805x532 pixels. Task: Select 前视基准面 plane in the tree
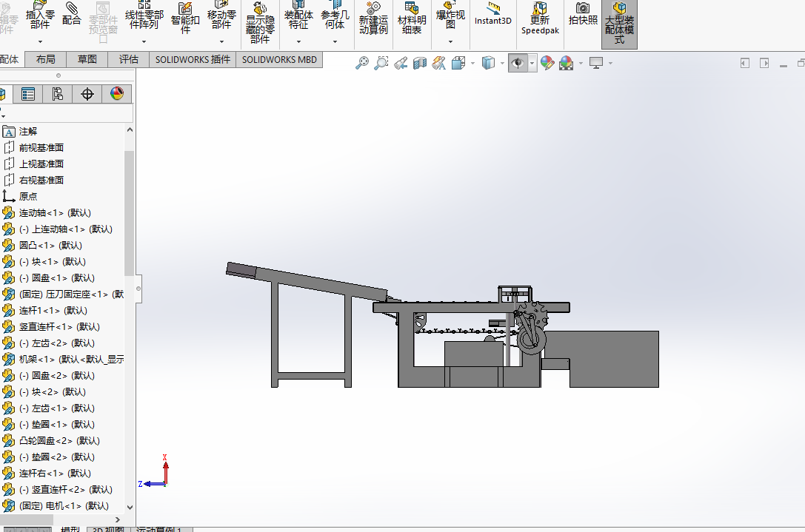(x=41, y=148)
